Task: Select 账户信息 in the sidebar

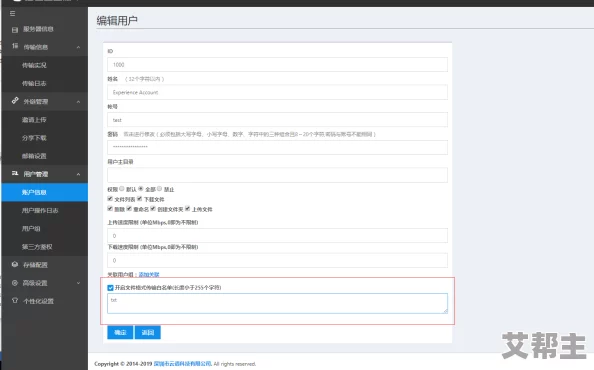Action: (x=45, y=192)
